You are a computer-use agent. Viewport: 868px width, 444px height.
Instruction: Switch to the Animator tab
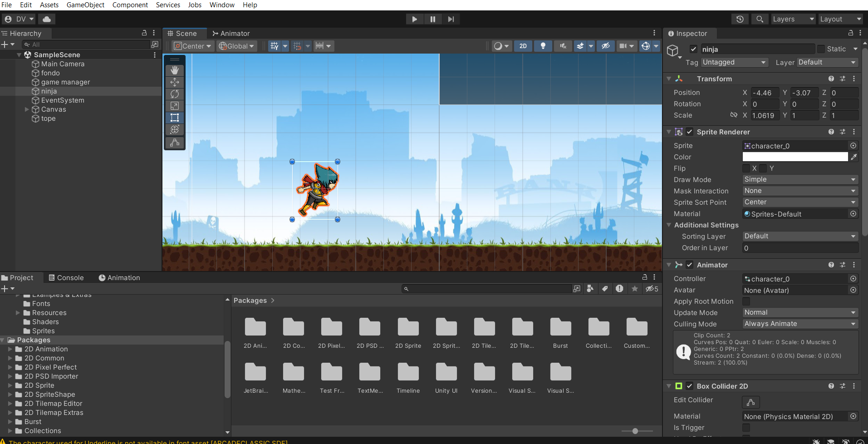coord(231,33)
